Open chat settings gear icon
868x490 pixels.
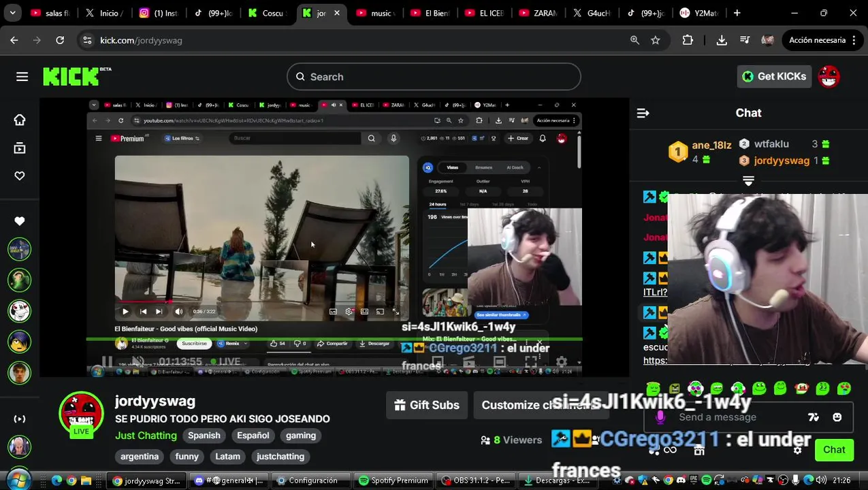point(798,450)
